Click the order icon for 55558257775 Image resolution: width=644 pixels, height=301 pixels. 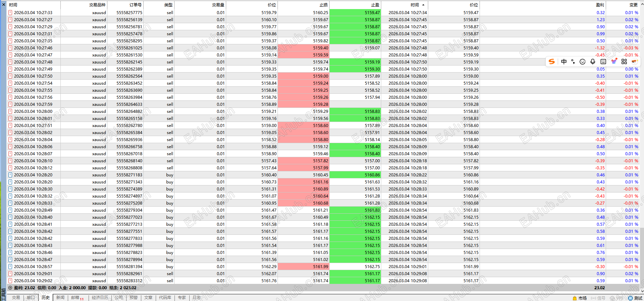(x=10, y=13)
